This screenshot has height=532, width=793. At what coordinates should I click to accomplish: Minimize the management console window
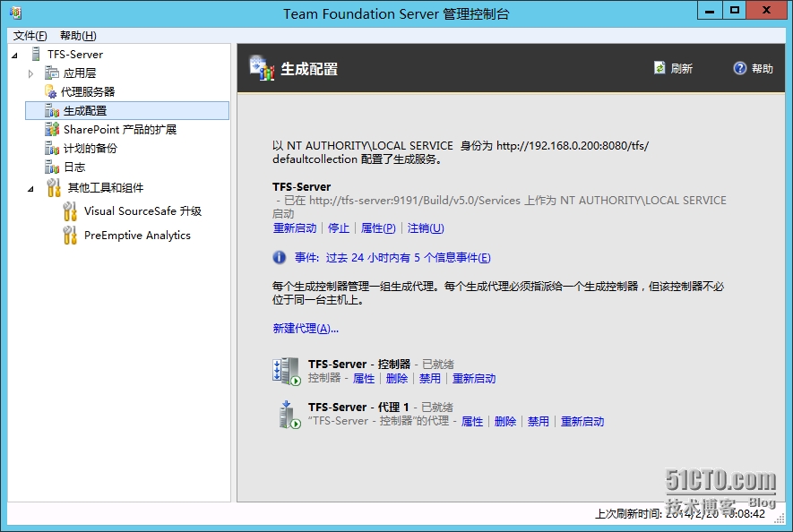point(710,11)
